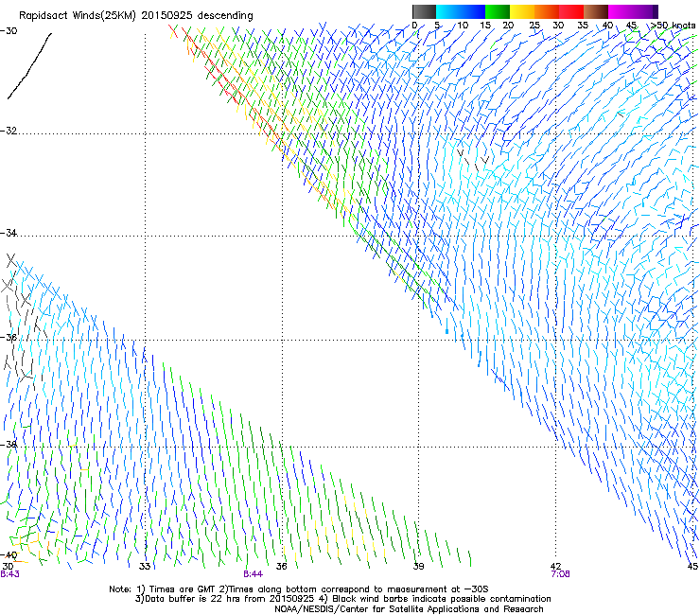Click the longitude axis label "42"
700x615 pixels.
coord(555,567)
